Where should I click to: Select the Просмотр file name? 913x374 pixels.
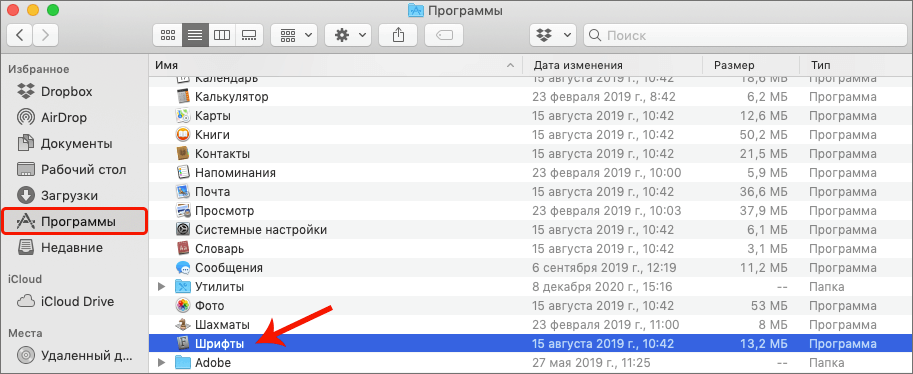click(x=225, y=210)
